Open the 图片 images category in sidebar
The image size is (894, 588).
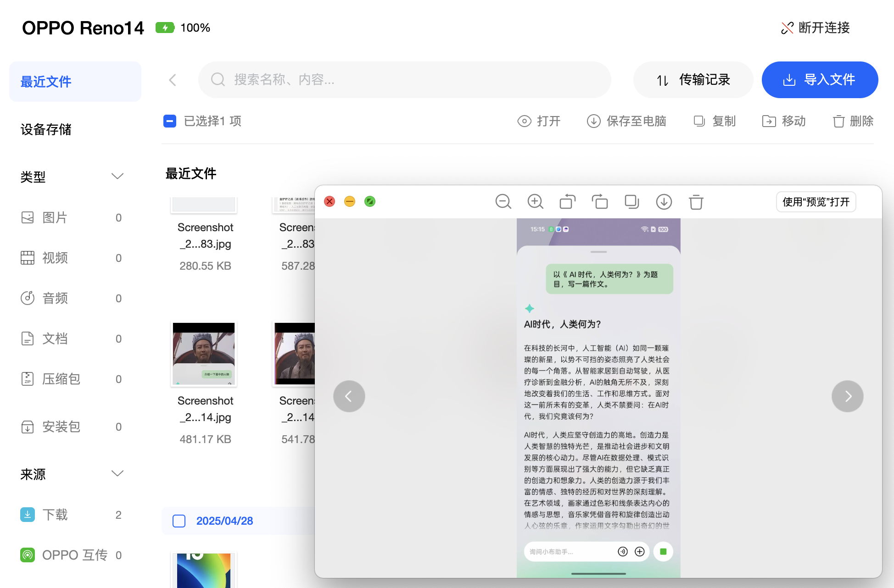(55, 217)
